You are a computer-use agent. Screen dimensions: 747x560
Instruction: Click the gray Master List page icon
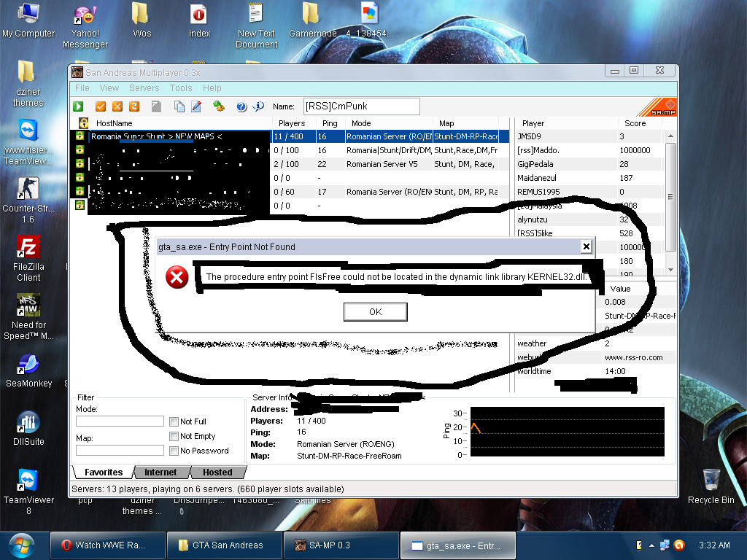pos(156,106)
